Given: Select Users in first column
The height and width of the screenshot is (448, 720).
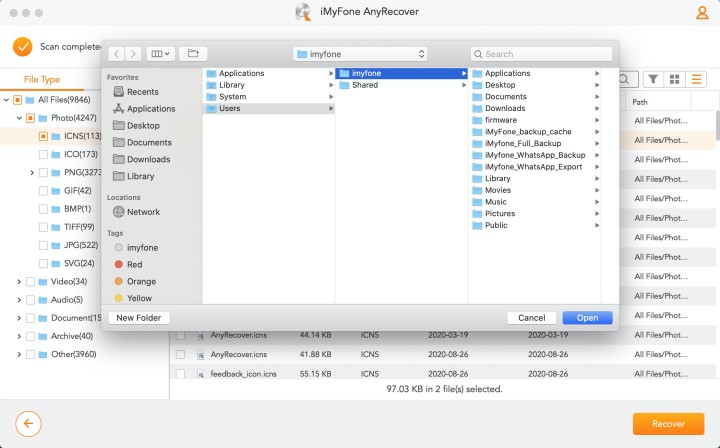Looking at the screenshot, I should (x=269, y=108).
